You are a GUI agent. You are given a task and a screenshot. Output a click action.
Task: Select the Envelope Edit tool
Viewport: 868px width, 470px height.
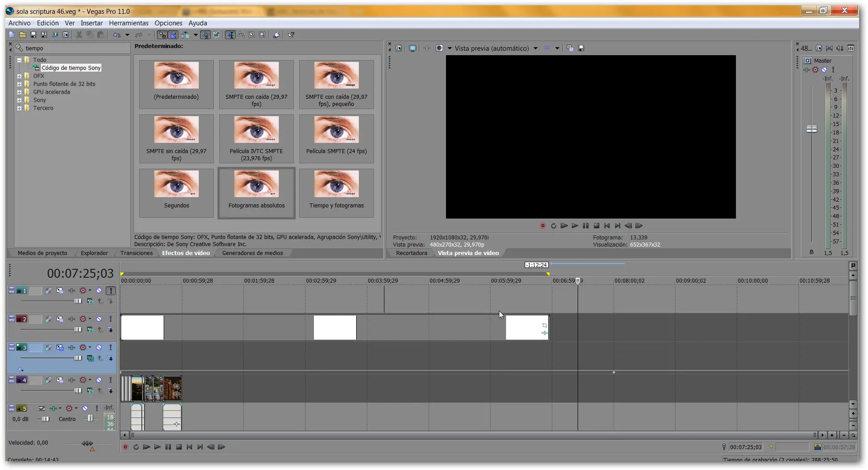coord(241,35)
